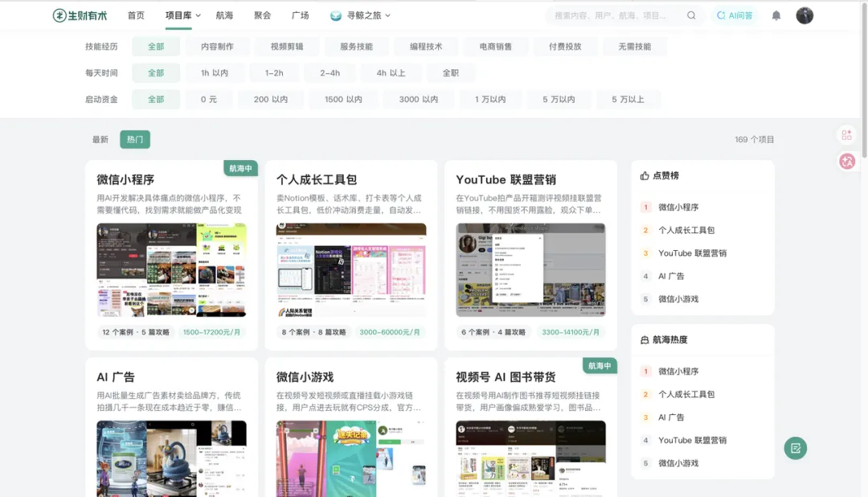Image resolution: width=868 pixels, height=497 pixels.
Task: Open the 航海 menu item
Action: (224, 15)
